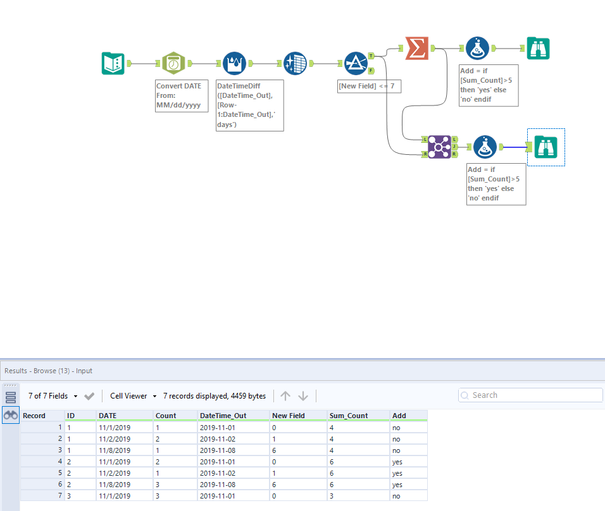The width and height of the screenshot is (605, 511).
Task: Switch to the metadata list view icon
Action: point(11,396)
